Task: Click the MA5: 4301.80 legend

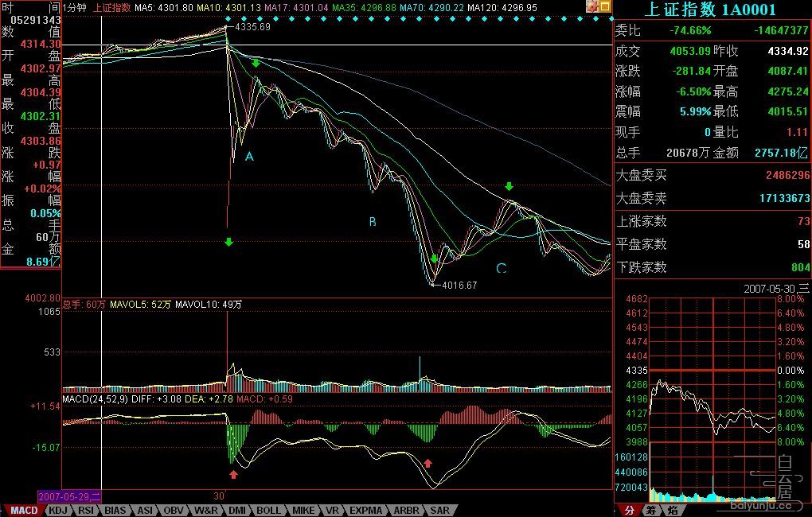Action: coord(164,8)
